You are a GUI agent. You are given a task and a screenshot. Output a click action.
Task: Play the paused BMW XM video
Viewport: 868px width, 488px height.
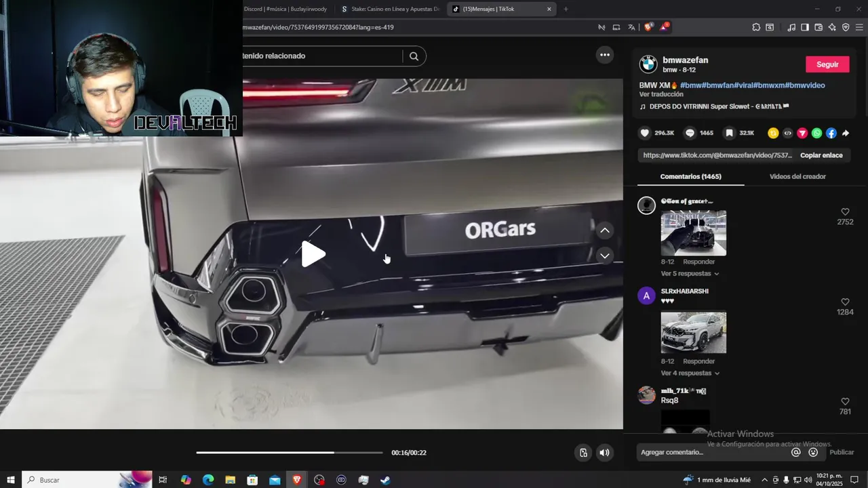pos(313,254)
